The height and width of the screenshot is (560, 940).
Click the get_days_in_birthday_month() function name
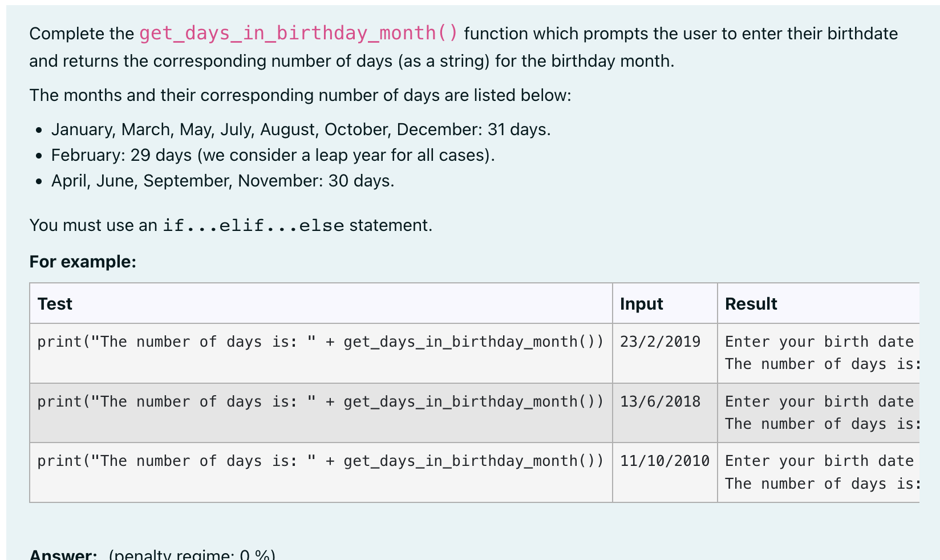pos(298,34)
